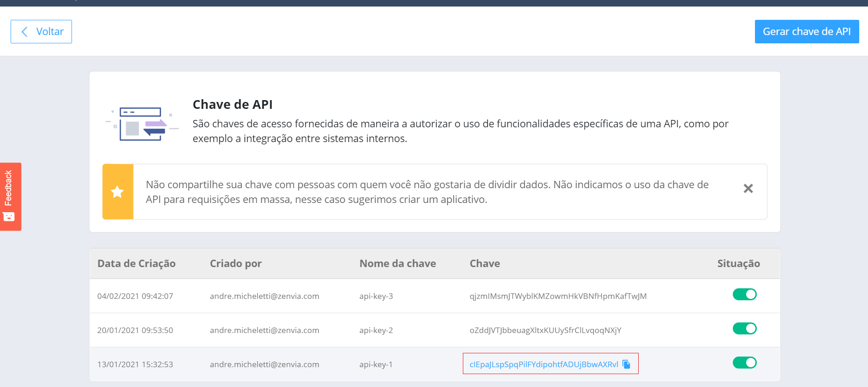Select the oZddJVTJ key value for api-key-2
The image size is (868, 387).
tap(545, 330)
